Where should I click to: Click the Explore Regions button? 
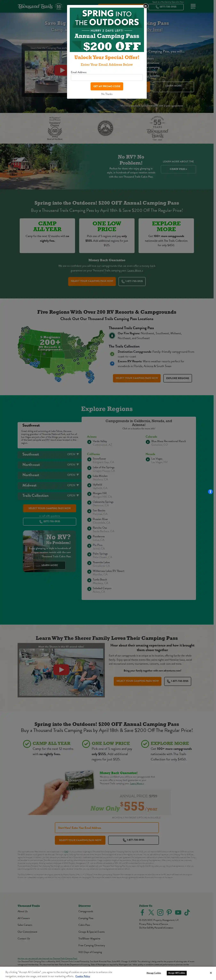177,378
